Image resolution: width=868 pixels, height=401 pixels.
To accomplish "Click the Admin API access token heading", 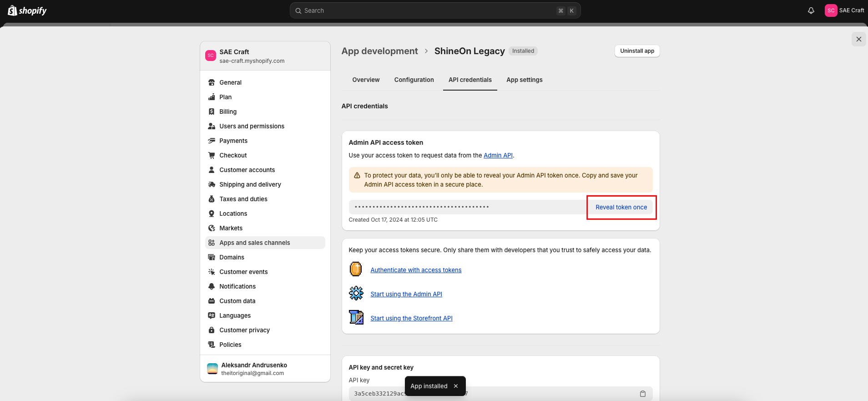I will click(386, 142).
